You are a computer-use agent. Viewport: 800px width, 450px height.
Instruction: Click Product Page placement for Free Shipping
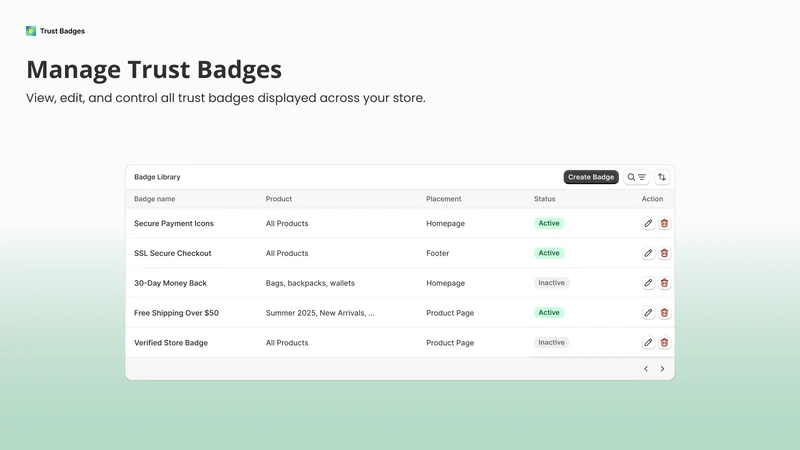click(x=450, y=313)
